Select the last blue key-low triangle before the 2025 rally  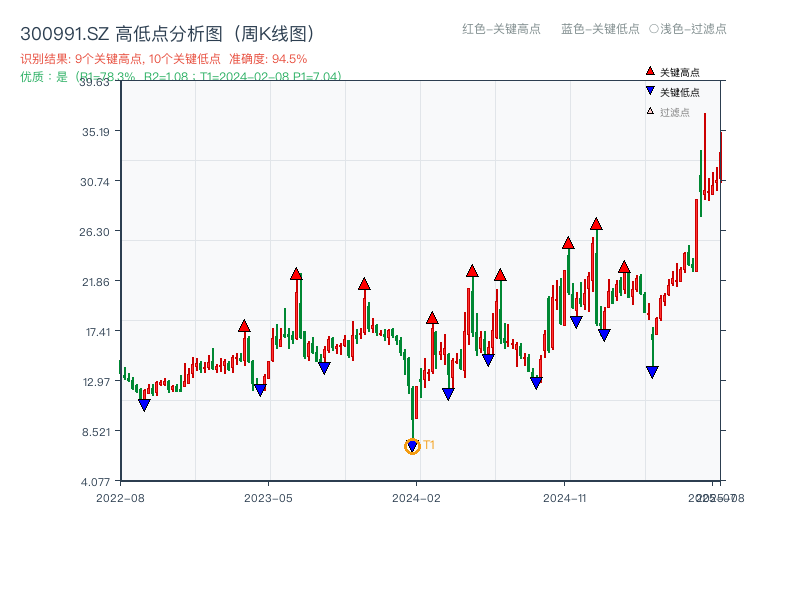tap(652, 372)
